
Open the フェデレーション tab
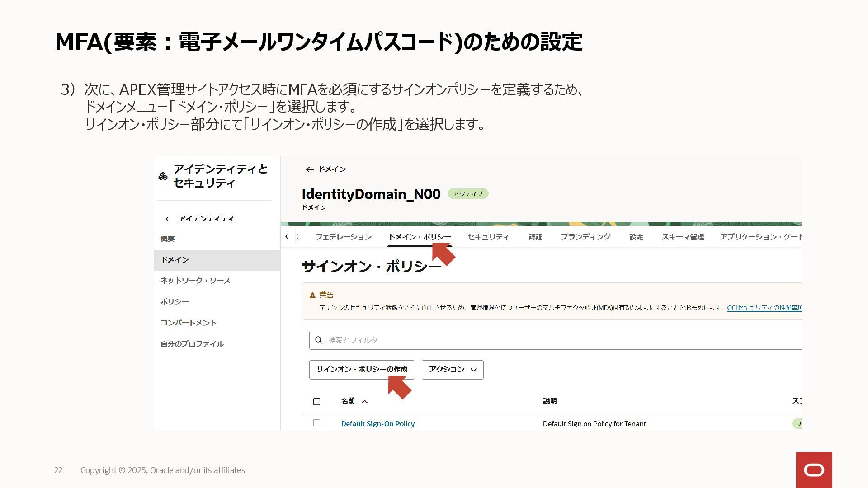point(344,237)
